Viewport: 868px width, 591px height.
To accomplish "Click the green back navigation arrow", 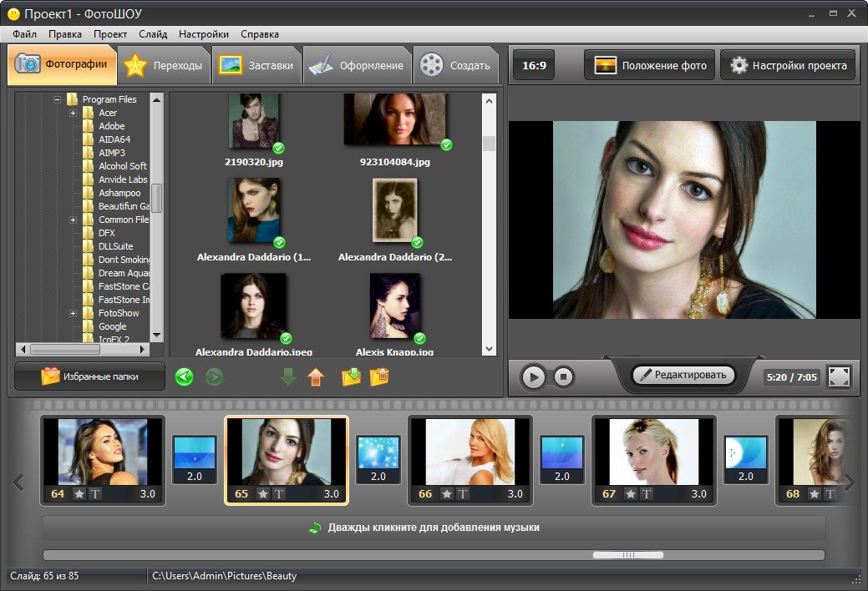I will click(184, 377).
